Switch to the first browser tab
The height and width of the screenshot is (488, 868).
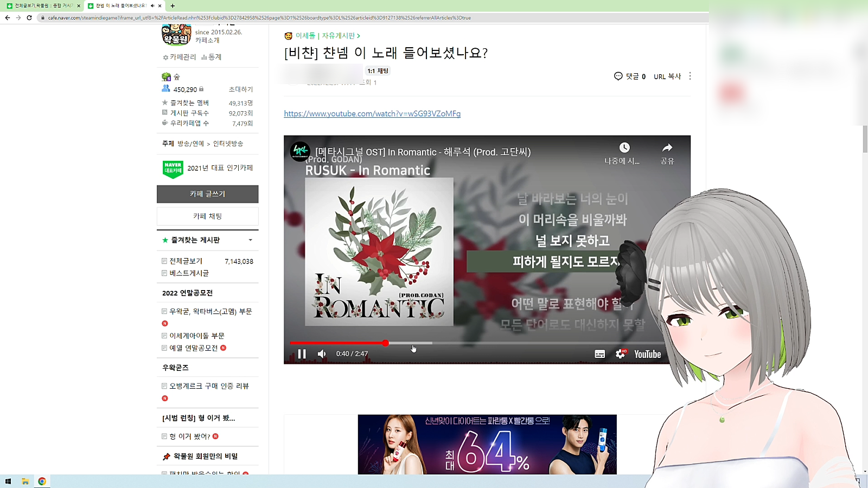pos(43,6)
